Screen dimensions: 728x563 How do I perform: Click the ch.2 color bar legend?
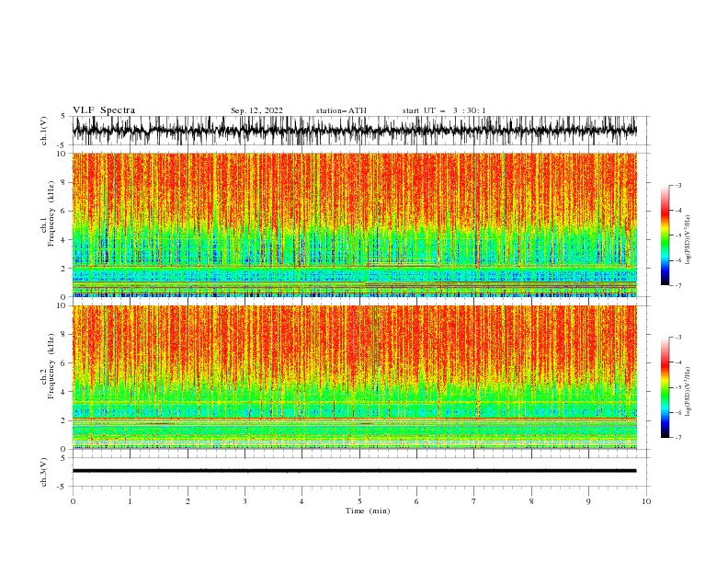point(665,387)
